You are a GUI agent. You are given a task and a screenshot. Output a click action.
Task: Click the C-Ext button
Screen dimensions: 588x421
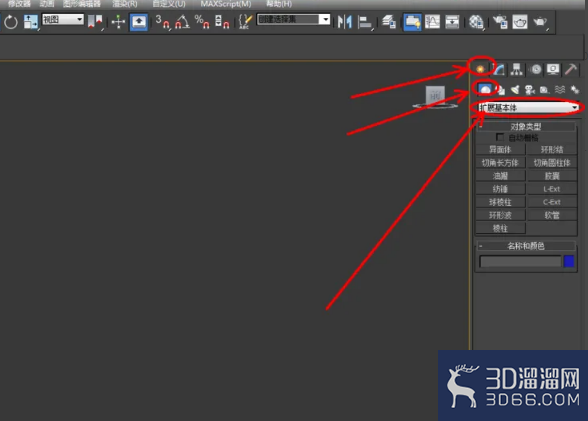(552, 202)
